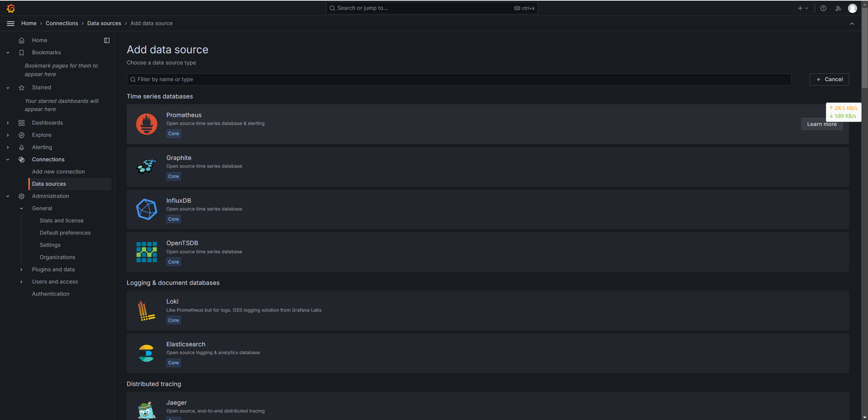Go to Connections breadcrumb link
Viewport: 868px width, 420px height.
[x=62, y=23]
